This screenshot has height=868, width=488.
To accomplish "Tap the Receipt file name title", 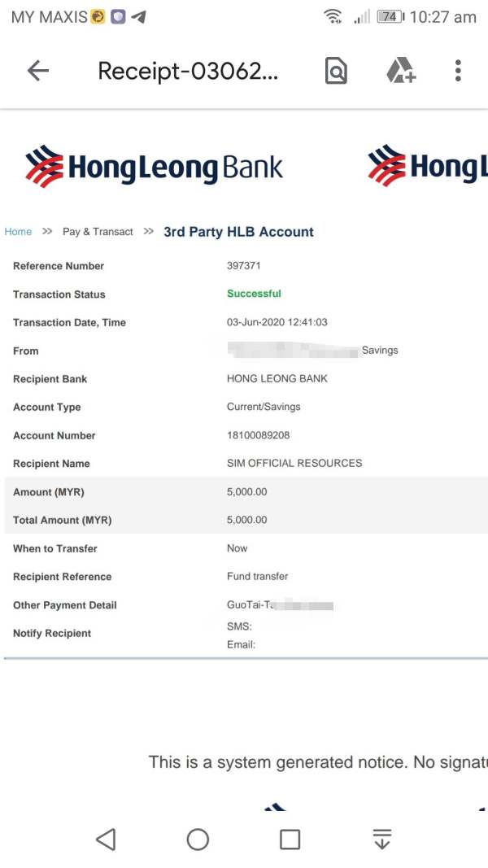I will (188, 72).
